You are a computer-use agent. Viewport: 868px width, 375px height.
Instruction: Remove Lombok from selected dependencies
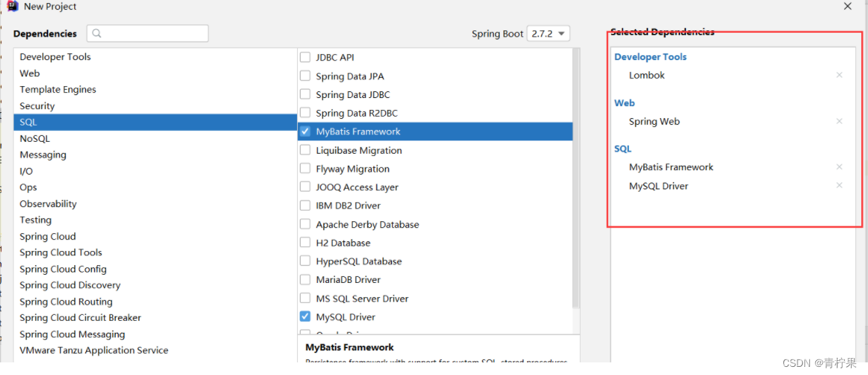[x=839, y=75]
